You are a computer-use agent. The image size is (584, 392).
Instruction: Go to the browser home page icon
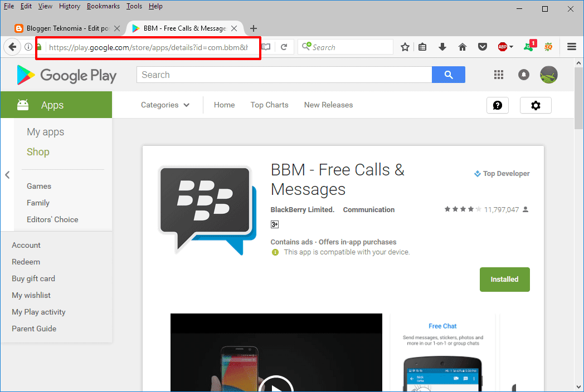click(x=462, y=47)
